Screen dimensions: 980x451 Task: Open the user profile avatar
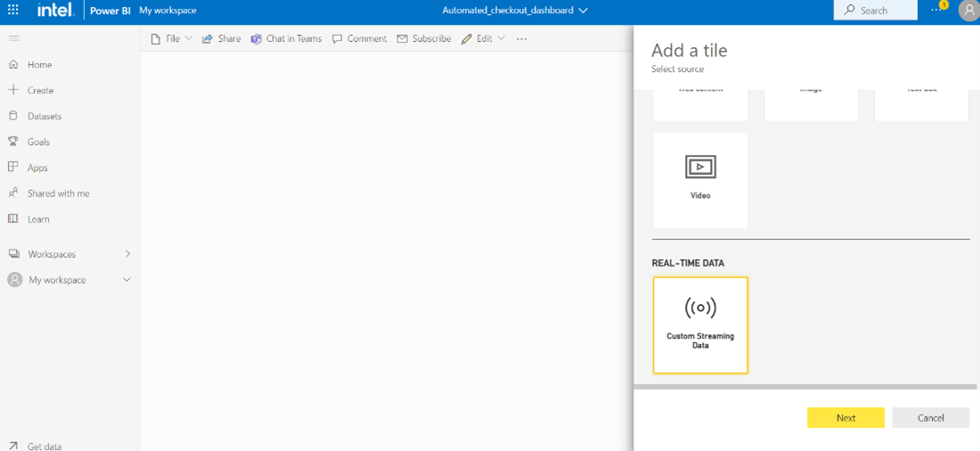pyautogui.click(x=968, y=11)
